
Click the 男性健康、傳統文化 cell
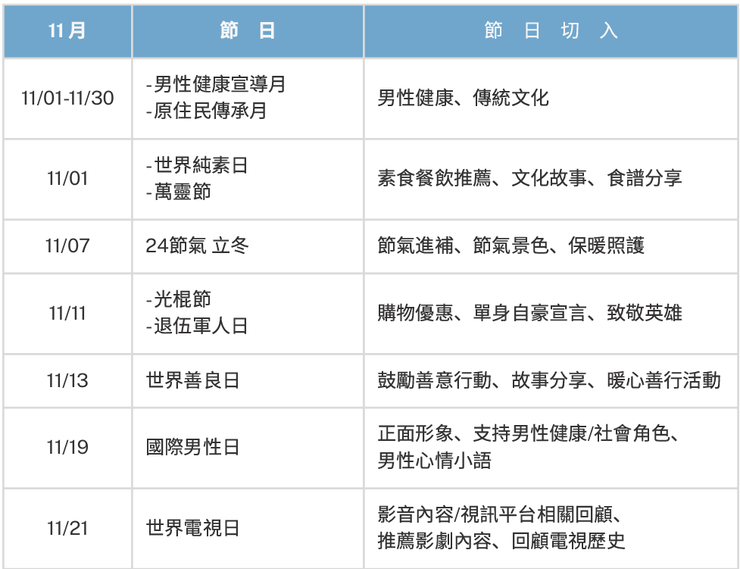point(463,98)
